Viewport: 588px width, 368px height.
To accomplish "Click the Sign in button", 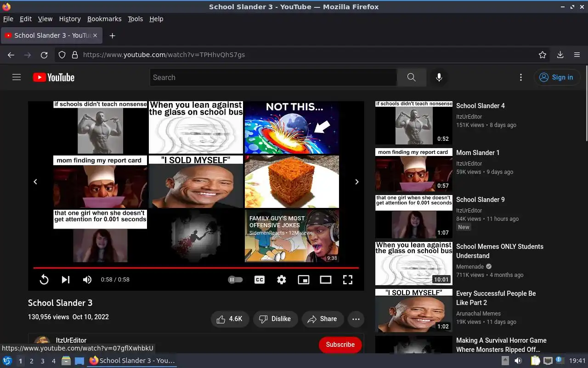I will point(556,77).
